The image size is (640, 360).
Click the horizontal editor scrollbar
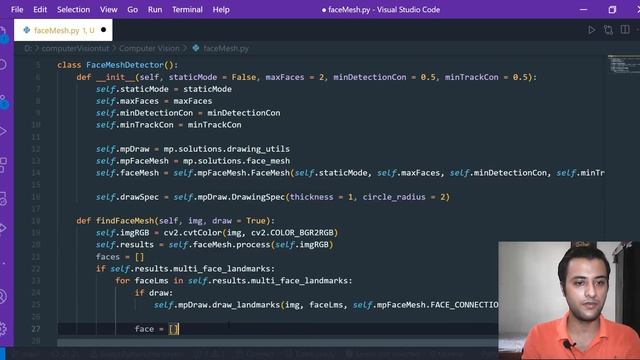[x=278, y=343]
